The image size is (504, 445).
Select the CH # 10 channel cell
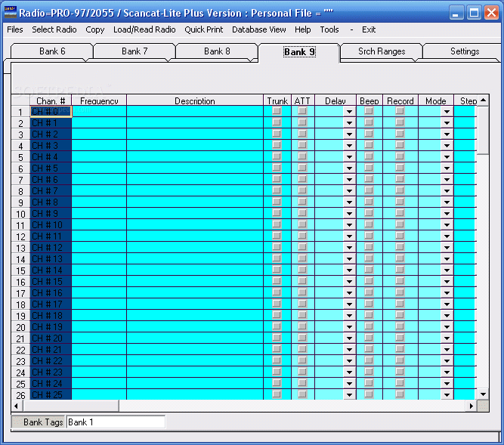click(51, 224)
